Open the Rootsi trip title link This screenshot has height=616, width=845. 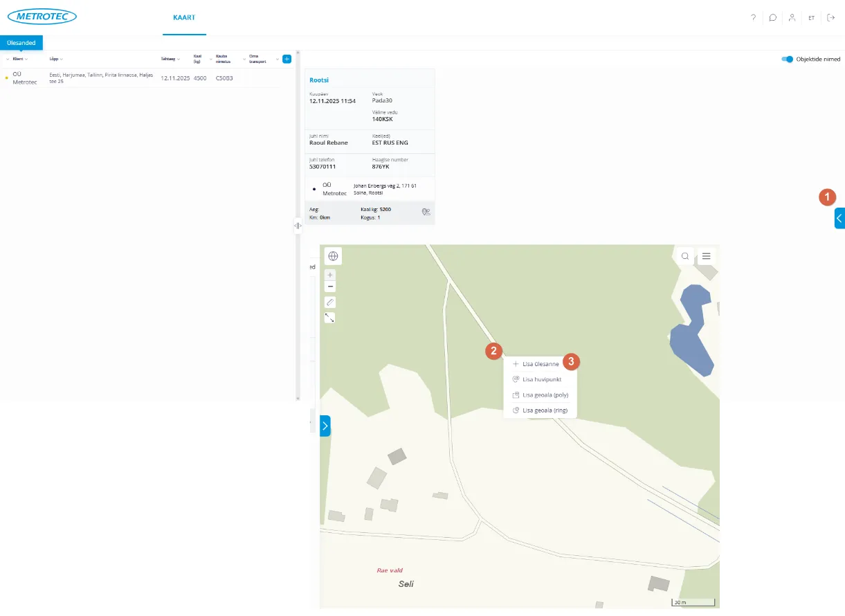pyautogui.click(x=319, y=80)
